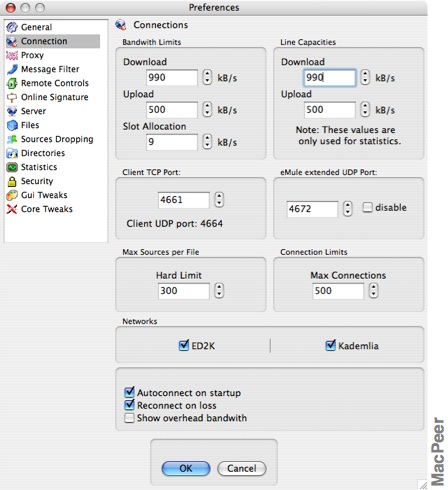The image size is (448, 490).
Task: Click the Cancel button
Action: point(242,469)
